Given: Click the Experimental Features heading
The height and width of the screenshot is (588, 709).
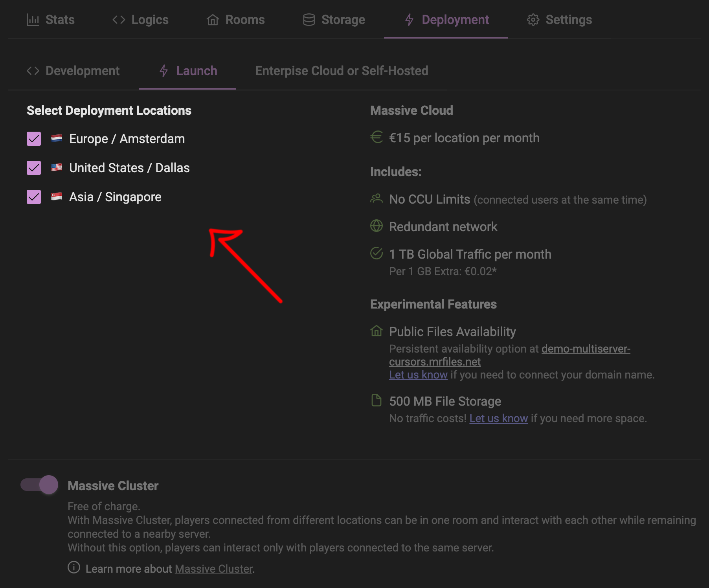Looking at the screenshot, I should pos(433,304).
